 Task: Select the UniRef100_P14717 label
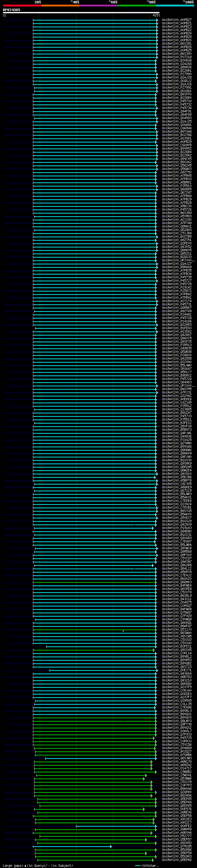tap(177, 769)
